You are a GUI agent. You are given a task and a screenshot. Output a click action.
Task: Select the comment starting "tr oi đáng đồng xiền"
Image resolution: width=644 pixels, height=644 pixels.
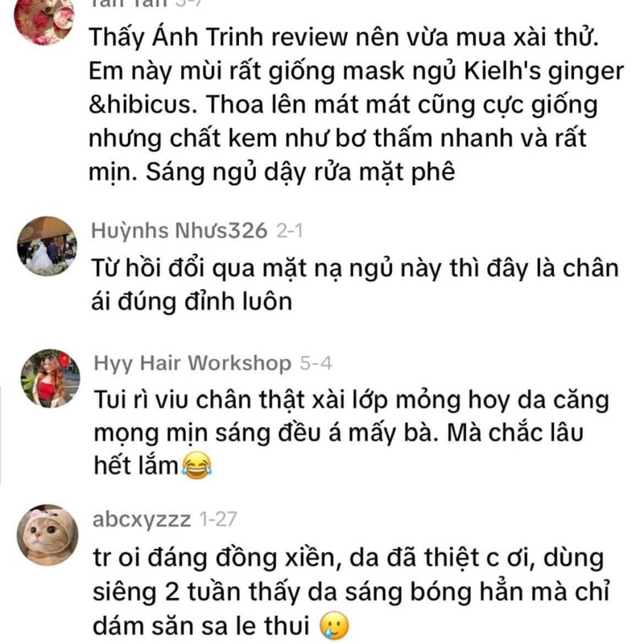(351, 592)
